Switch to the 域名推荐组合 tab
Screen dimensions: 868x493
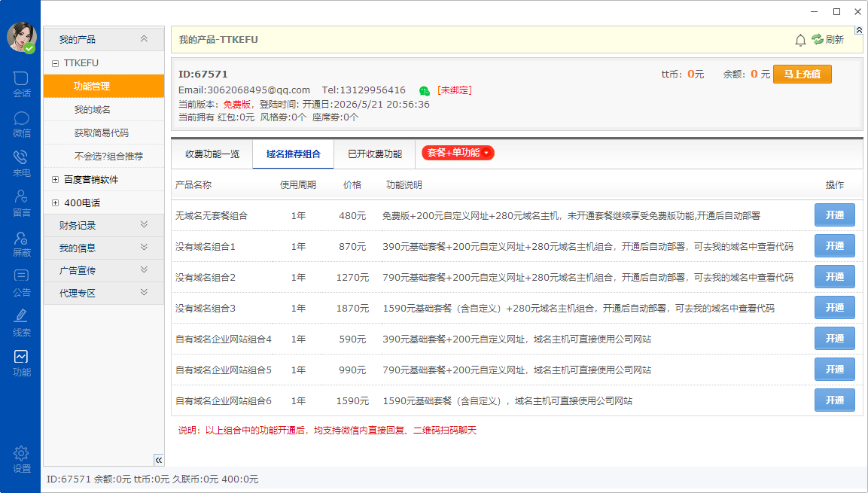coord(294,154)
